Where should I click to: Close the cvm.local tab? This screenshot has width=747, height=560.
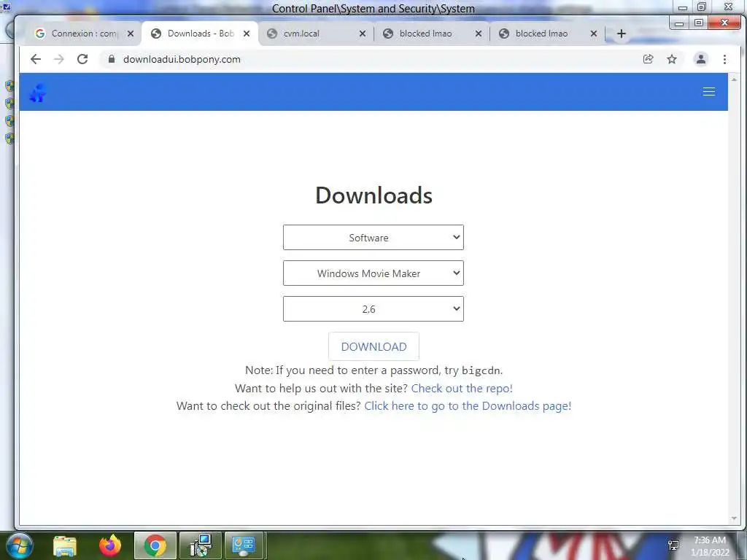pyautogui.click(x=363, y=34)
